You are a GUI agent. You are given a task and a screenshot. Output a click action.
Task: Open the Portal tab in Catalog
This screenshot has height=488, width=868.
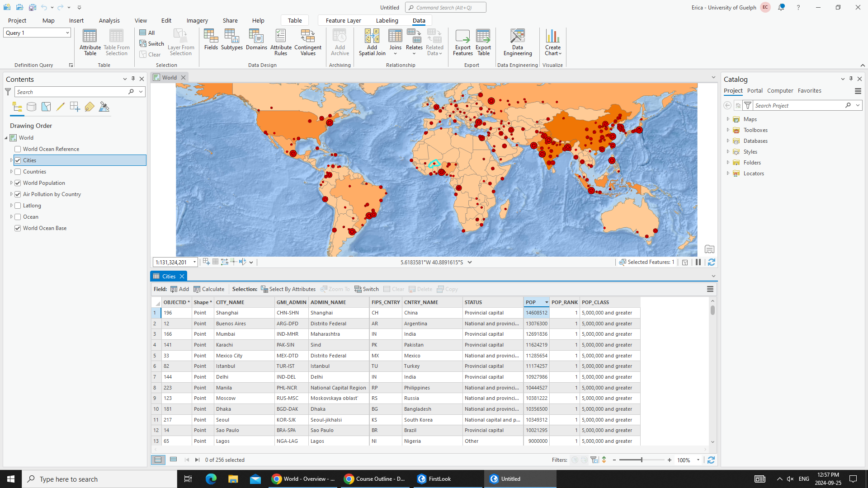click(755, 90)
